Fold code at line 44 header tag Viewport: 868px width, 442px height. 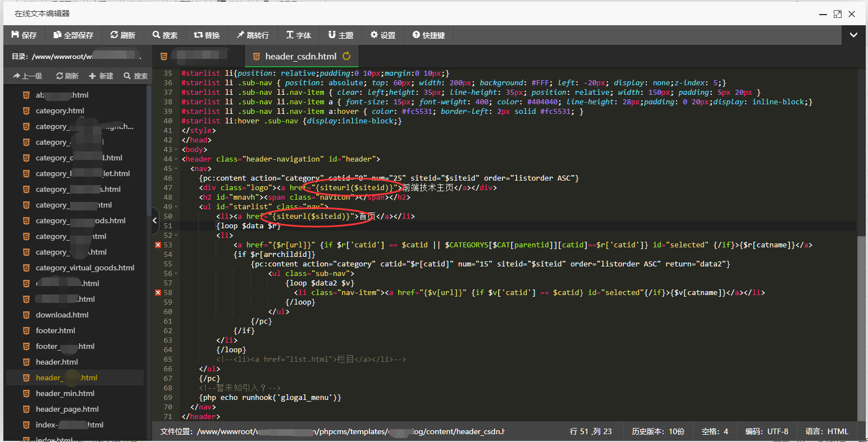(x=176, y=159)
